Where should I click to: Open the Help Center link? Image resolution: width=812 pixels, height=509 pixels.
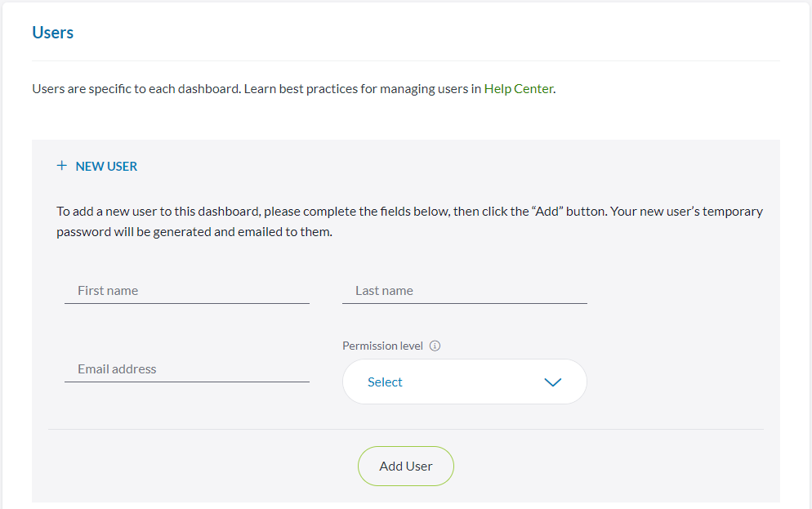click(x=519, y=88)
